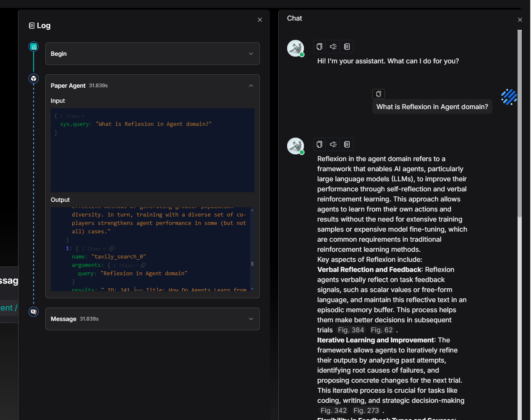Expand the Message log step
This screenshot has width=531, height=420.
click(x=251, y=319)
